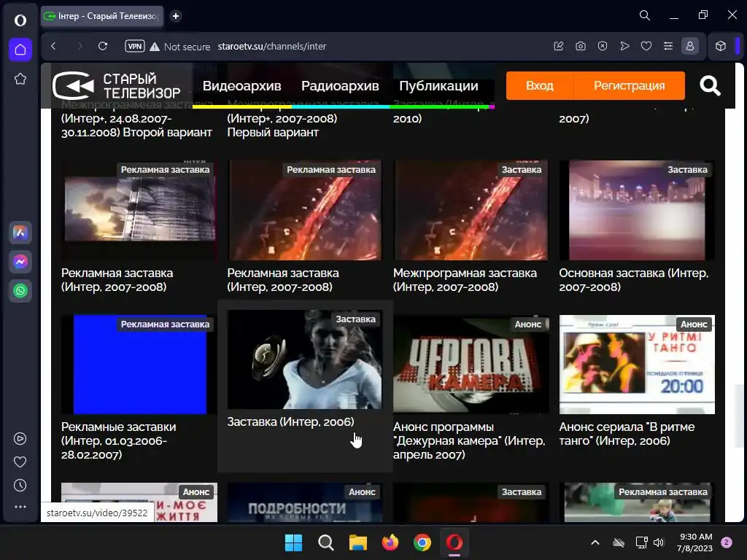Open the Windows Start menu

293,542
